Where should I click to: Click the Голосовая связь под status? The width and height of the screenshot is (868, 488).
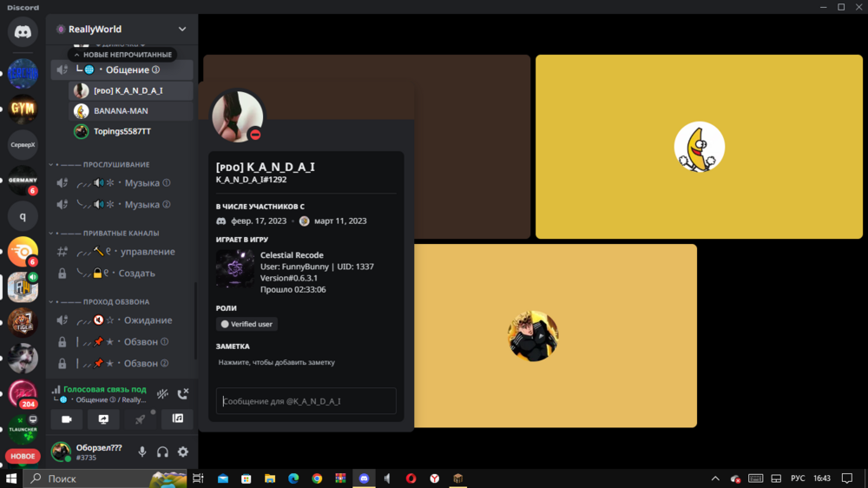(x=105, y=389)
